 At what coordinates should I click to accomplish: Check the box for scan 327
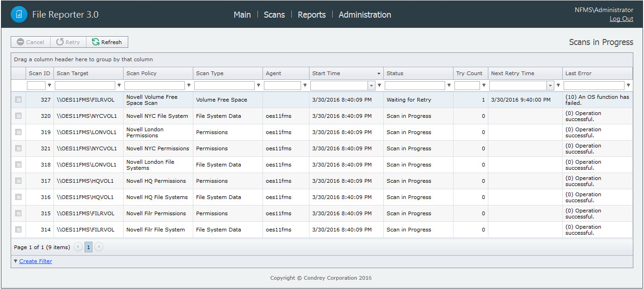coord(19,100)
